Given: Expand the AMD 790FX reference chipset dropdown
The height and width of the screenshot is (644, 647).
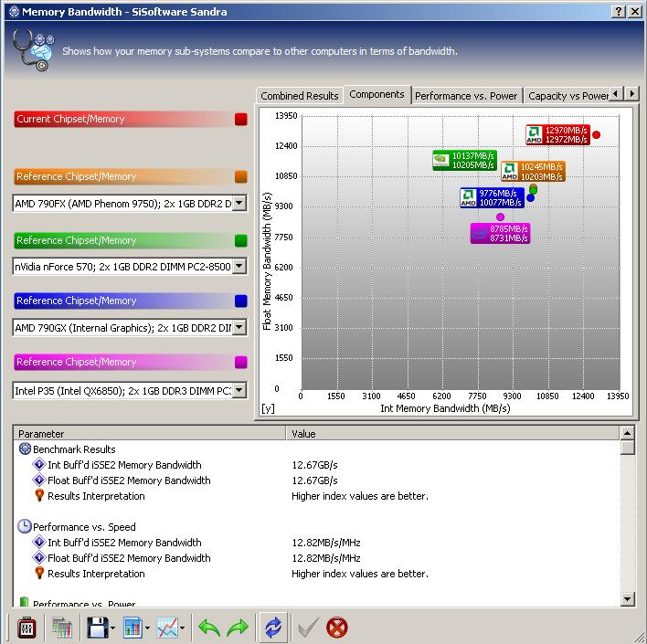Looking at the screenshot, I should point(239,203).
